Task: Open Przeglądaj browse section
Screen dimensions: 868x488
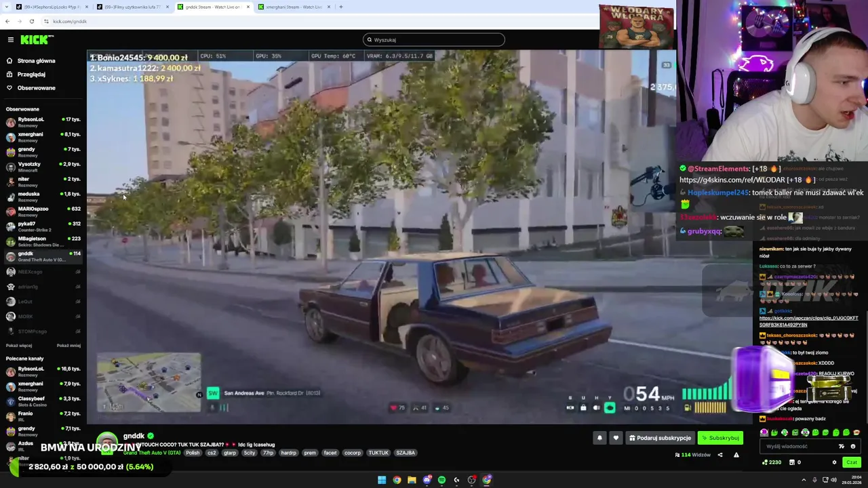Action: point(31,75)
